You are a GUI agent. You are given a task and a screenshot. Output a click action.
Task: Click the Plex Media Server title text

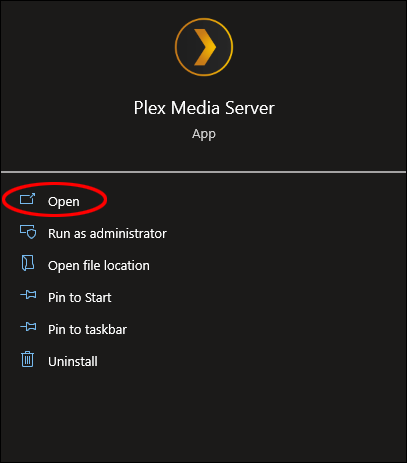204,108
